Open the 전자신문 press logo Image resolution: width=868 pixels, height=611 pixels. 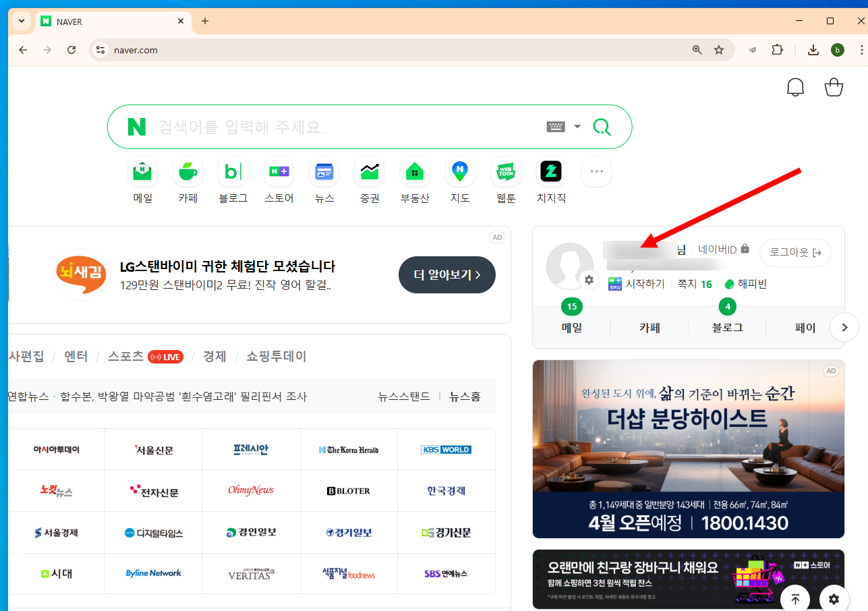coord(154,491)
